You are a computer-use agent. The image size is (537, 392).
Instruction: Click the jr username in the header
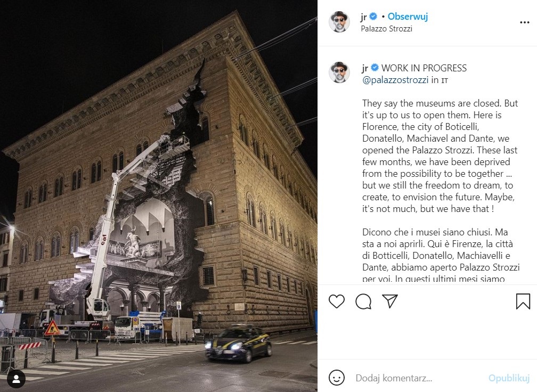(364, 17)
